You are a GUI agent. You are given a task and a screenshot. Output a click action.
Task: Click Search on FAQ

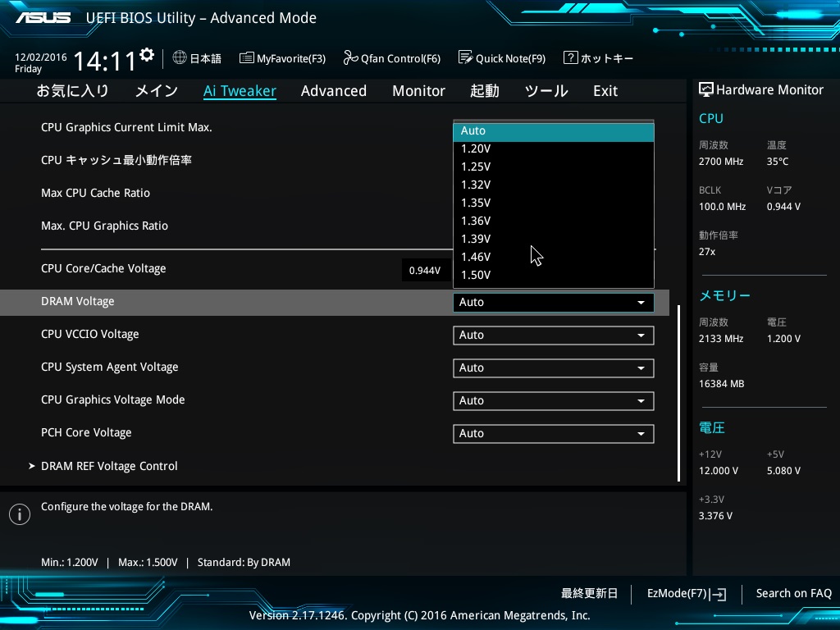coord(794,594)
